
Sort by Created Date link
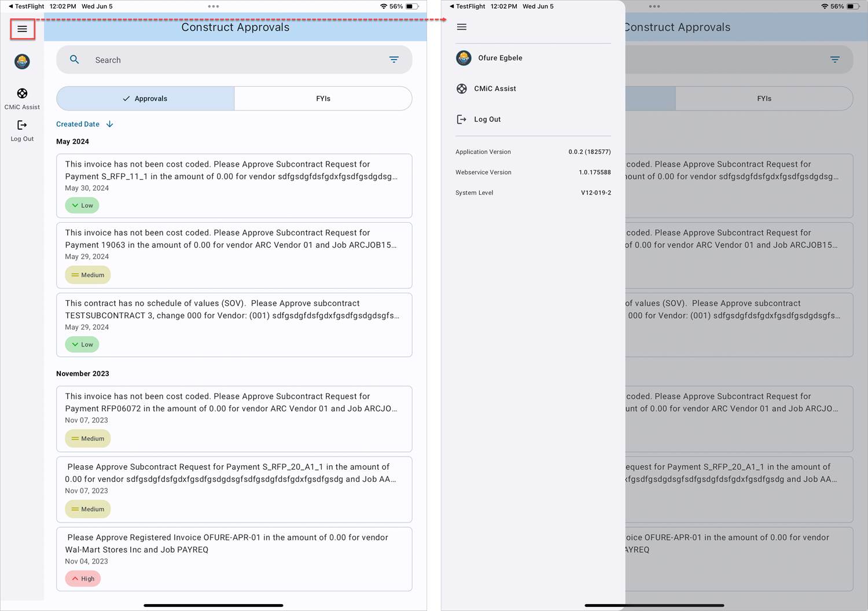coord(78,124)
